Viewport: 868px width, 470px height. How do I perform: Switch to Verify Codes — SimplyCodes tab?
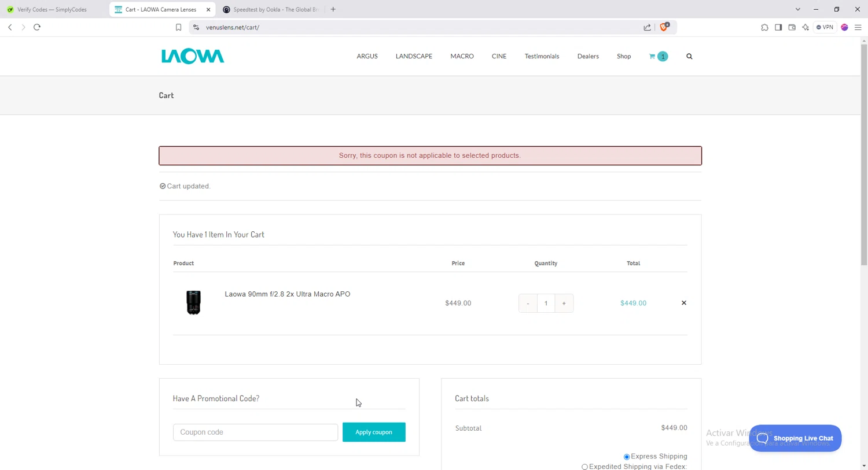[x=52, y=9]
